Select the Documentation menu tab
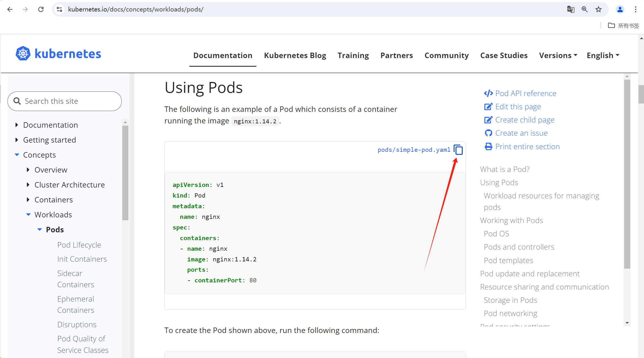The height and width of the screenshot is (358, 644). (223, 55)
